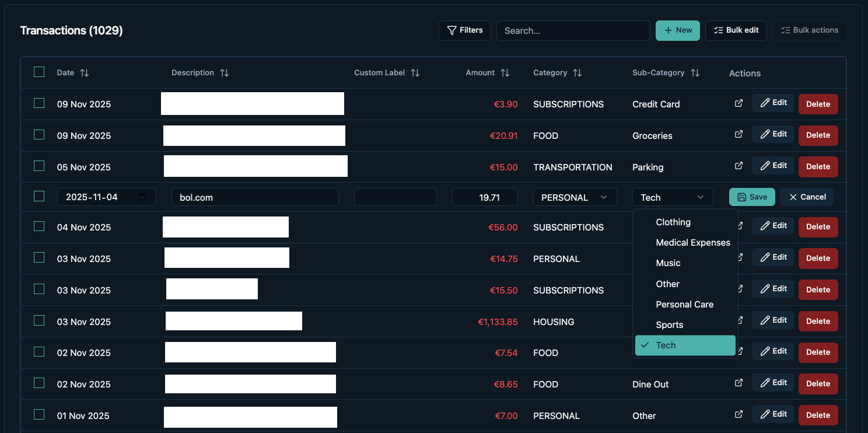The image size is (868, 433).
Task: Create a new transaction with New button
Action: (x=678, y=30)
